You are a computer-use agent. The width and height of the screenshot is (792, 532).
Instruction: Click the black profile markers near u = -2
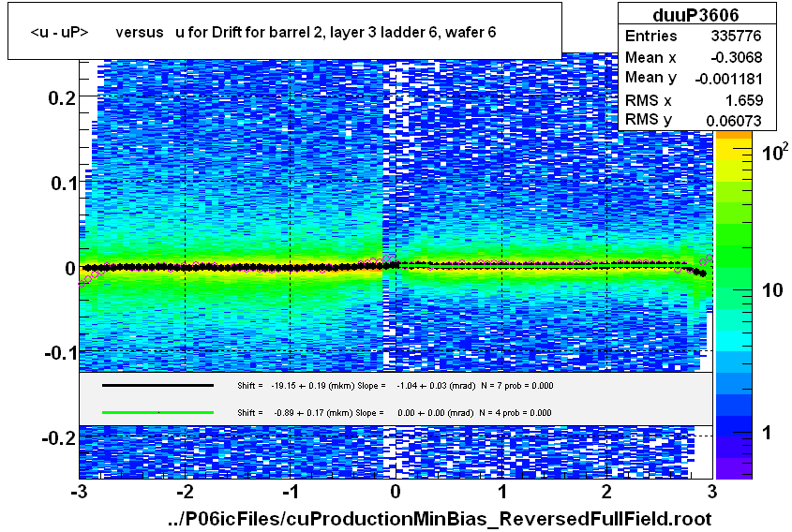186,267
